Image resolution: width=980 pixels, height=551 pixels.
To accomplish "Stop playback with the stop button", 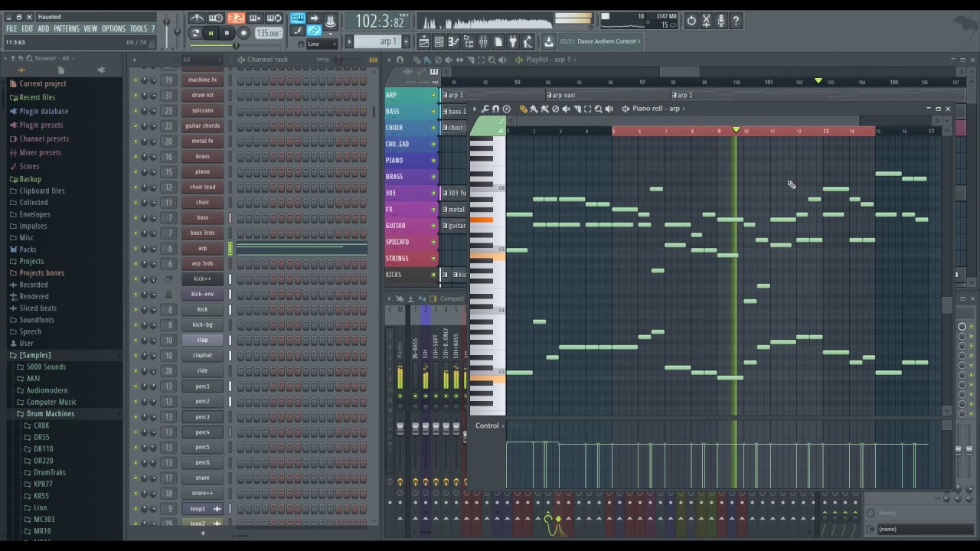I will (x=227, y=33).
